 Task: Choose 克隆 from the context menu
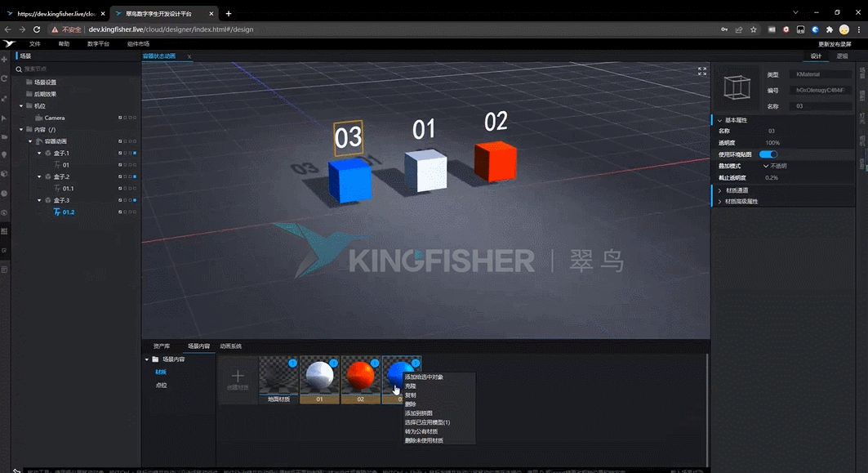coord(410,386)
